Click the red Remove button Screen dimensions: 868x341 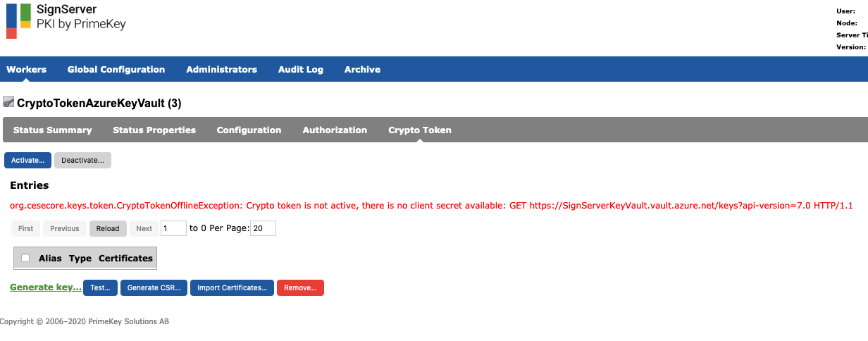[300, 287]
